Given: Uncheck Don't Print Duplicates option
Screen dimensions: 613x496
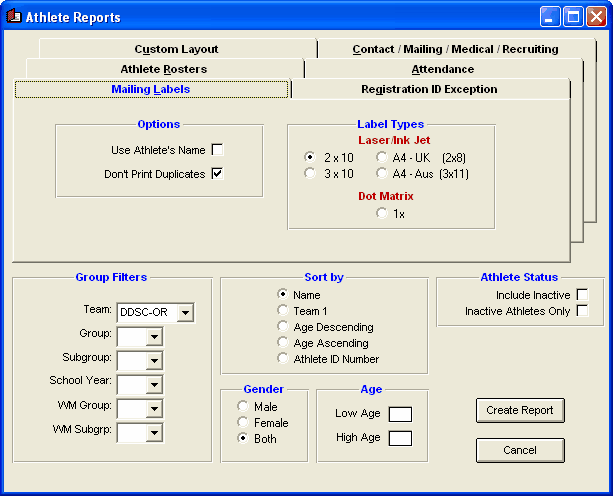Looking at the screenshot, I should [217, 173].
